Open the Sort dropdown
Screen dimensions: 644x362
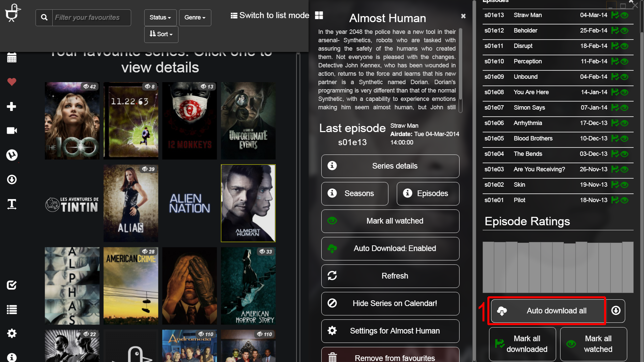[x=161, y=34]
